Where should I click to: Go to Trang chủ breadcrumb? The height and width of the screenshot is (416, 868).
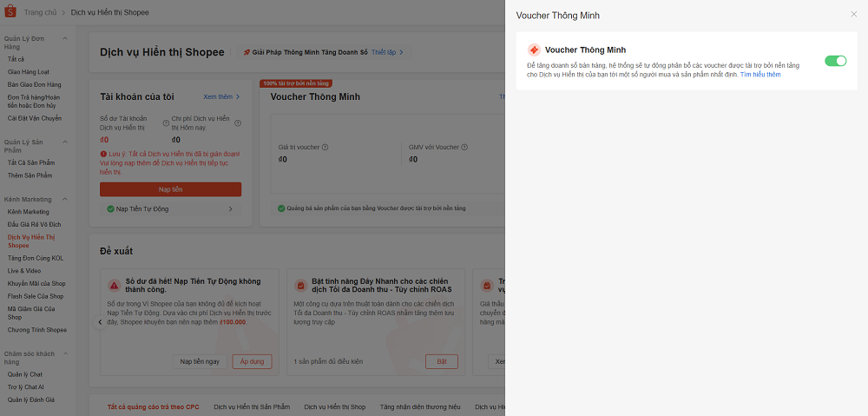pos(42,13)
